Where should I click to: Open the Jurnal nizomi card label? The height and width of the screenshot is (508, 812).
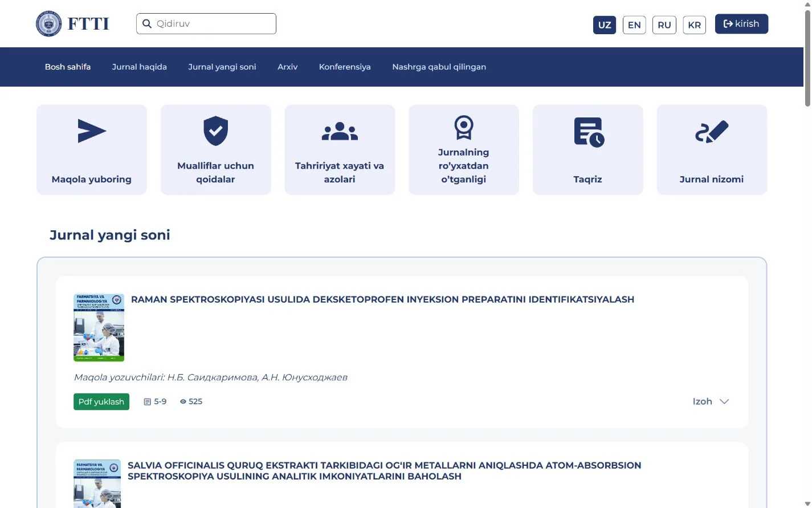[712, 179]
